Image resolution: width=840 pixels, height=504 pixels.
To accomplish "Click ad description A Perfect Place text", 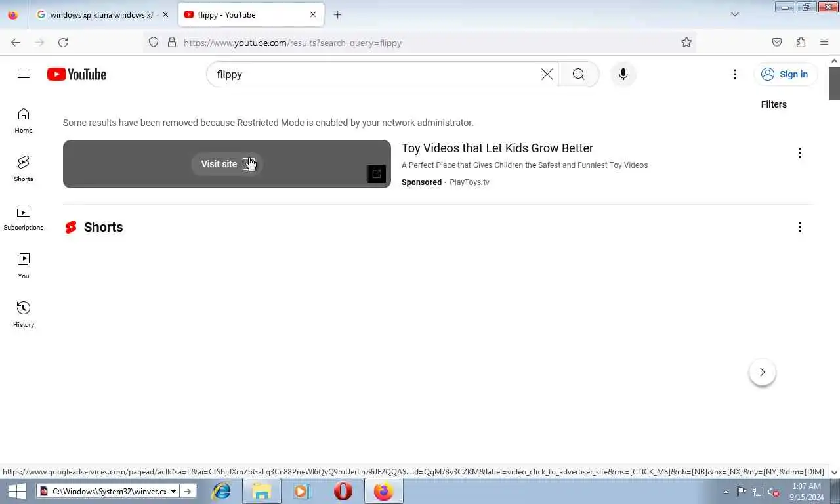I will (524, 165).
